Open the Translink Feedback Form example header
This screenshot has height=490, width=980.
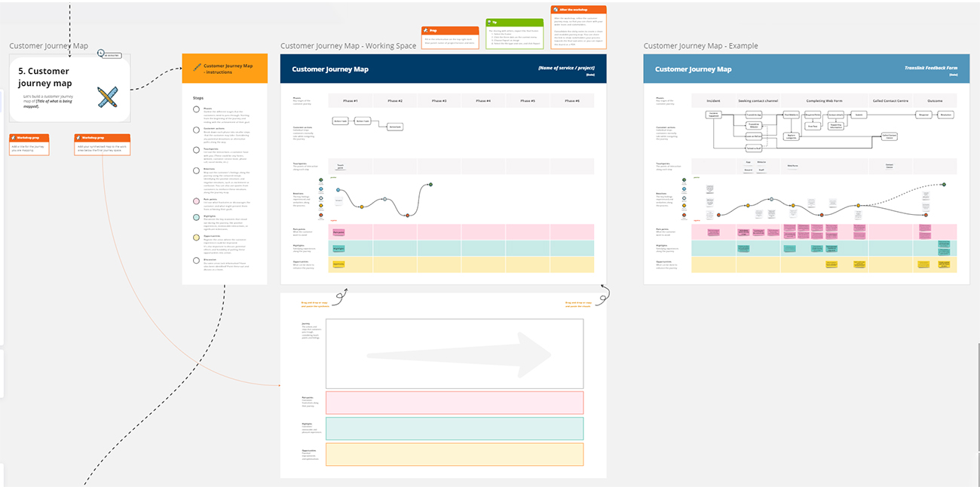pos(930,66)
